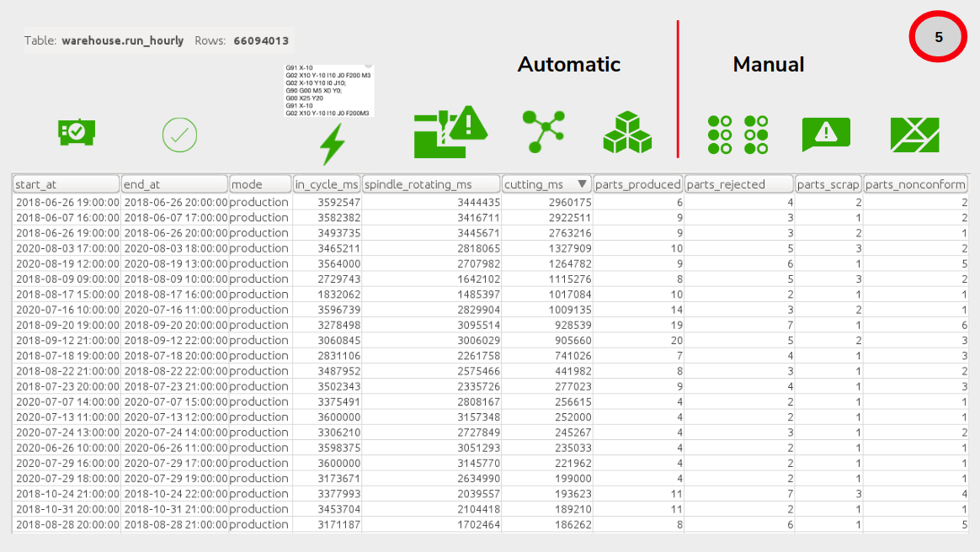Sort by the parts_scrap column header
This screenshot has height=552, width=980.
(828, 184)
